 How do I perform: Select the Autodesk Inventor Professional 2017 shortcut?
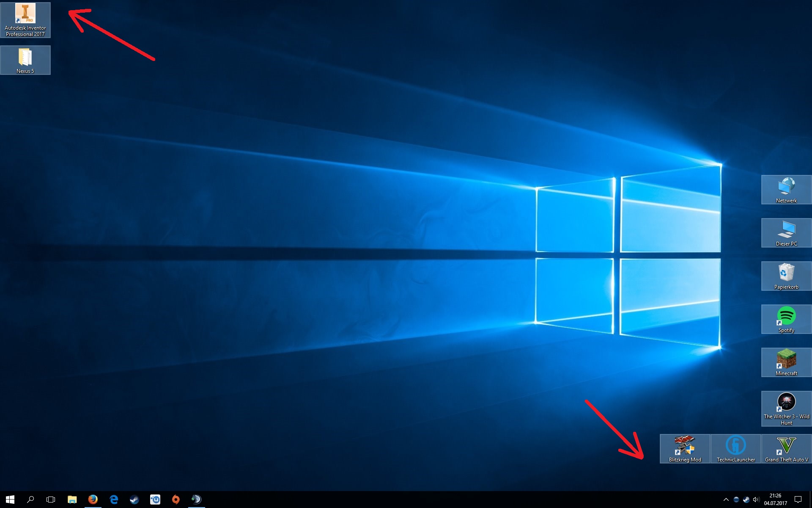coord(25,20)
